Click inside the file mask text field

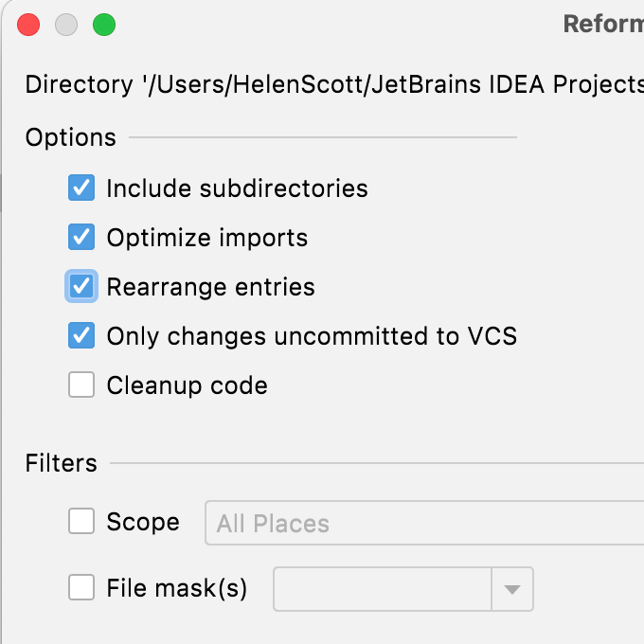[383, 589]
